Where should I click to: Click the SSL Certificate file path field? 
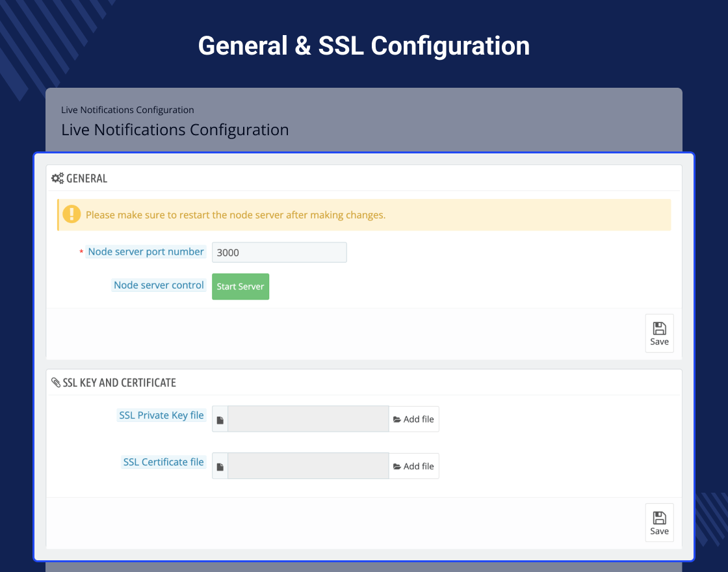point(308,466)
